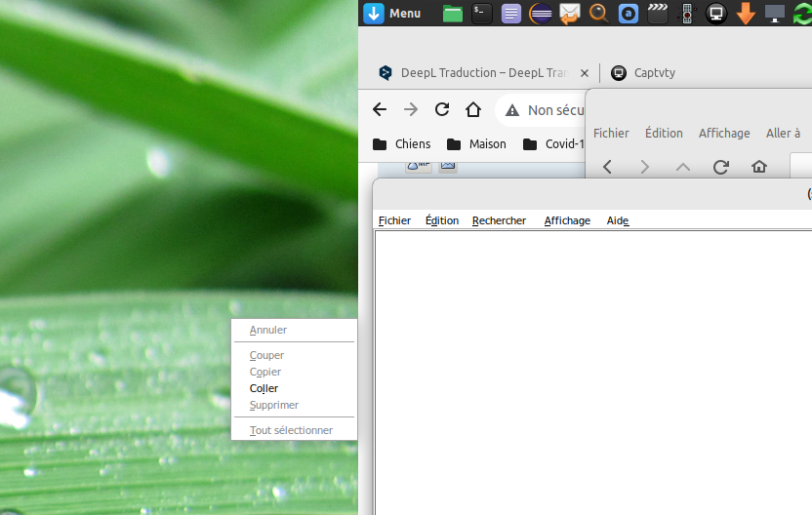Image resolution: width=812 pixels, height=515 pixels.
Task: Open the text editor Fichier menu
Action: pyautogui.click(x=394, y=220)
